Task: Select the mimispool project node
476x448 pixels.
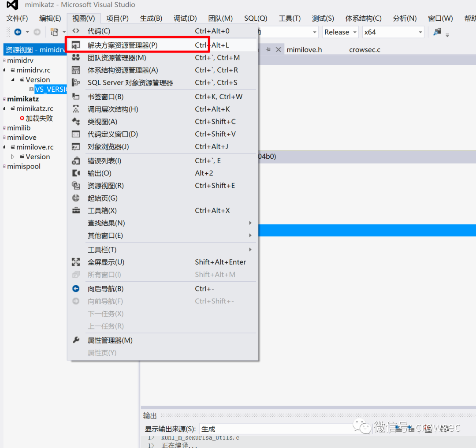Action: tap(24, 166)
